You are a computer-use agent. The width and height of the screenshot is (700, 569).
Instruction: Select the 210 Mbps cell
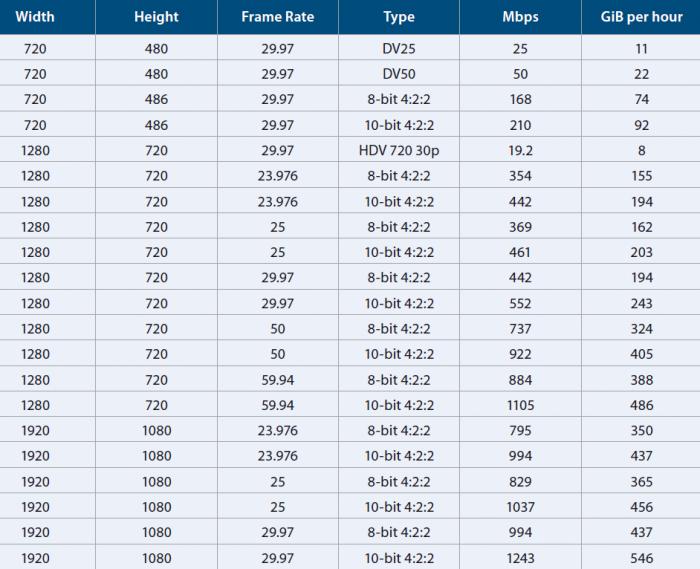tap(521, 125)
